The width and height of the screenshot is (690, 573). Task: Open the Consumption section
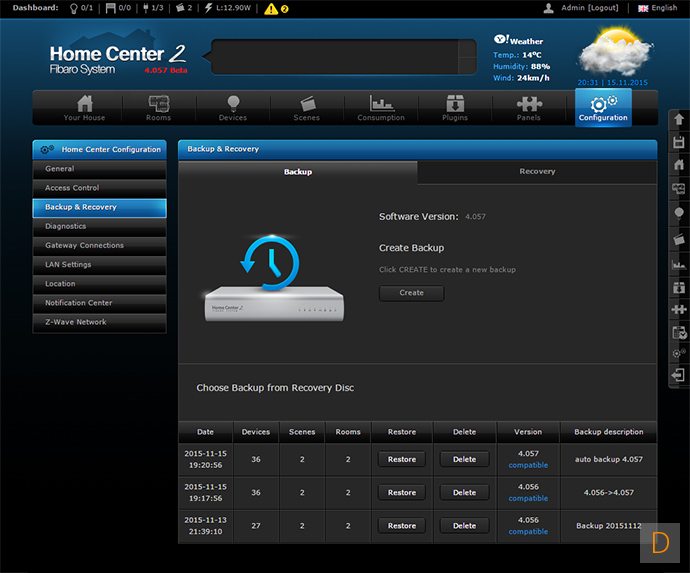click(381, 108)
